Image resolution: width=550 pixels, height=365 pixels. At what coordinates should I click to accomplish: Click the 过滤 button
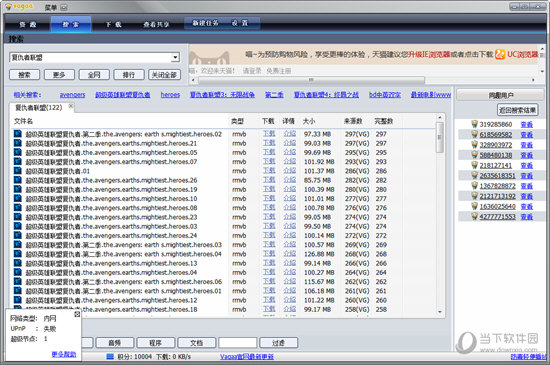pyautogui.click(x=279, y=343)
